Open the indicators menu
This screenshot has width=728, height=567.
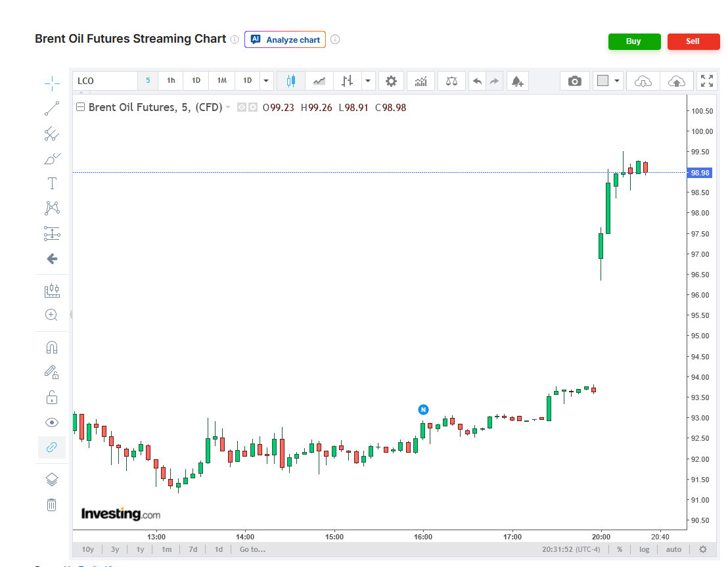pos(421,81)
